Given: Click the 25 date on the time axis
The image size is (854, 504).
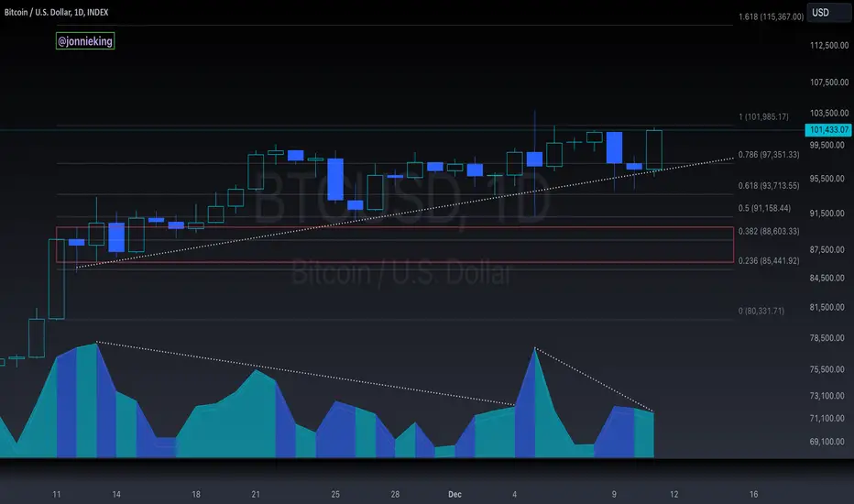Looking at the screenshot, I should (x=335, y=494).
